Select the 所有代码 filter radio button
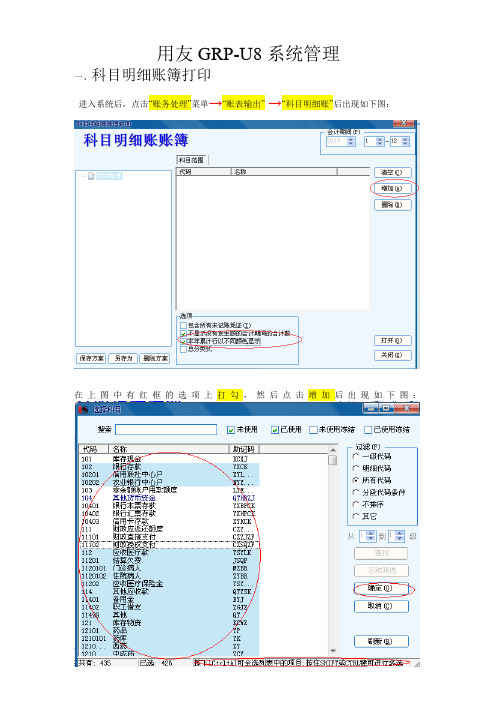 pos(356,480)
